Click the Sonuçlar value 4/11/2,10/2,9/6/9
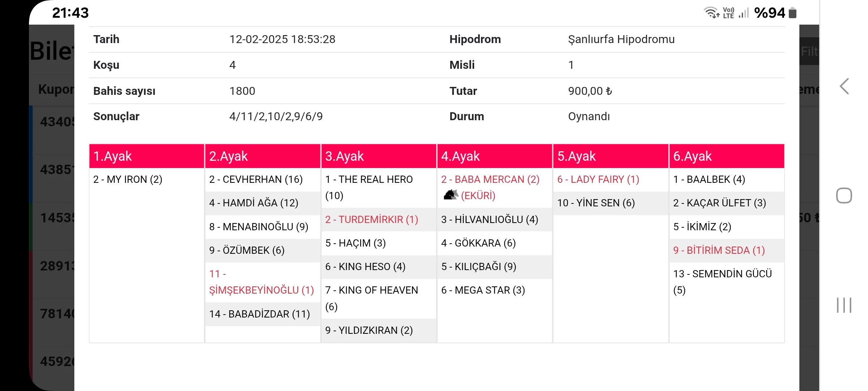Image resolution: width=868 pixels, height=391 pixels. pyautogui.click(x=276, y=116)
